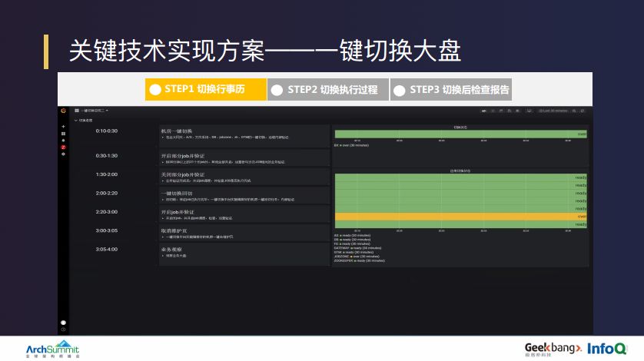Toggle the JOBZONE over legend entry
Viewport: 644px width, 361px height.
[x=357, y=257]
